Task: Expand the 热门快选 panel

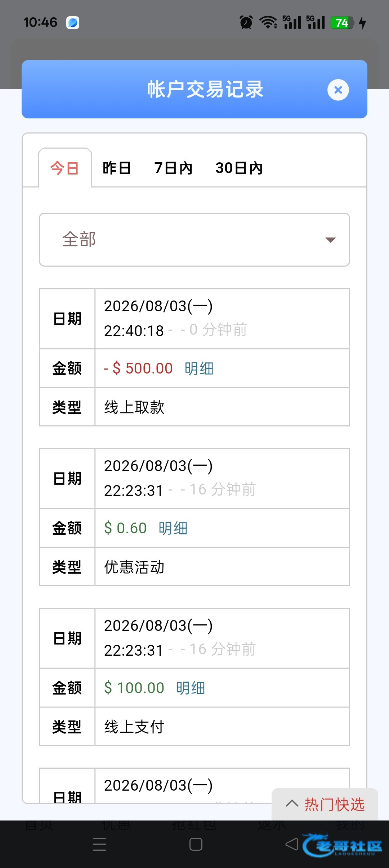Action: click(325, 804)
